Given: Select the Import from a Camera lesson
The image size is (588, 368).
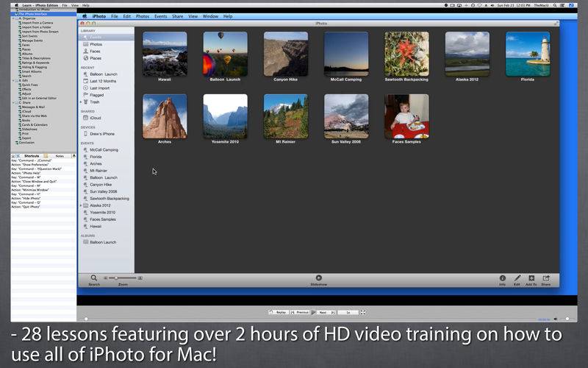Looking at the screenshot, I should [x=37, y=23].
